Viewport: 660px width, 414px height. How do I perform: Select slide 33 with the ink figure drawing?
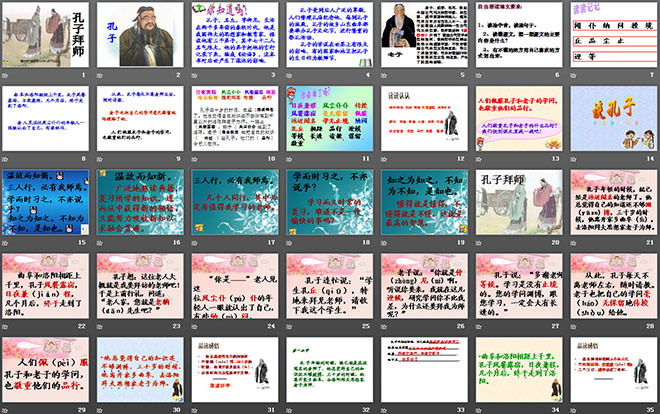[423, 366]
